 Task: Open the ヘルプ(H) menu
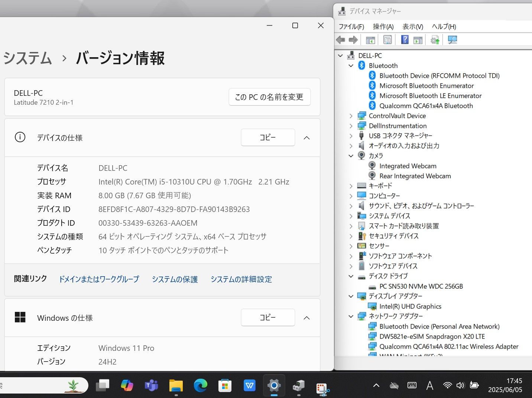click(x=444, y=26)
